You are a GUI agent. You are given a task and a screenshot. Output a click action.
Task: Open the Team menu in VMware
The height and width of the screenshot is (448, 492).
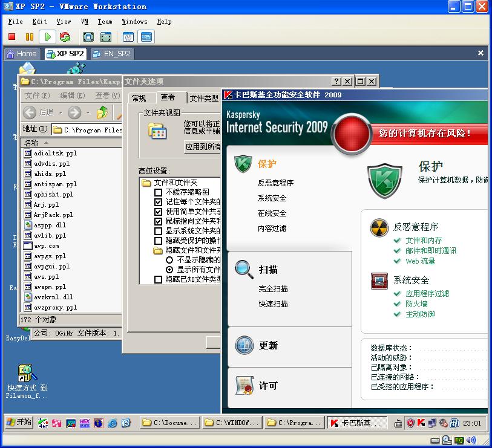pyautogui.click(x=105, y=21)
